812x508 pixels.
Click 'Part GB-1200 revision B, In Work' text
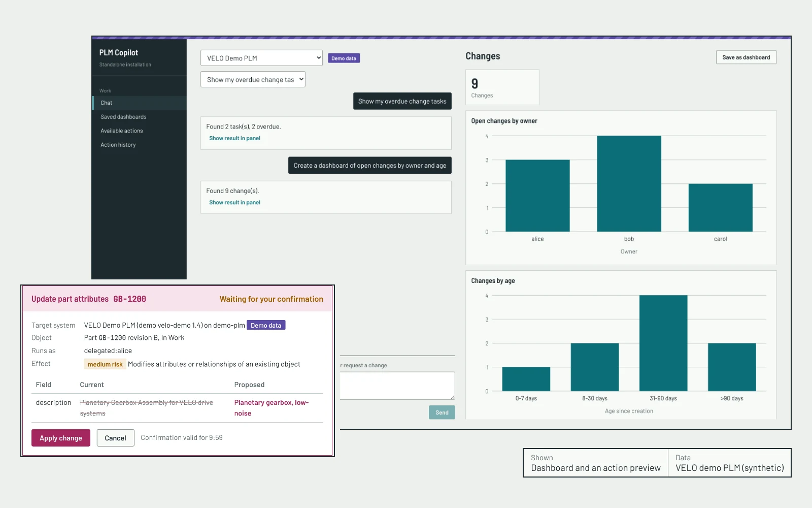click(x=134, y=338)
